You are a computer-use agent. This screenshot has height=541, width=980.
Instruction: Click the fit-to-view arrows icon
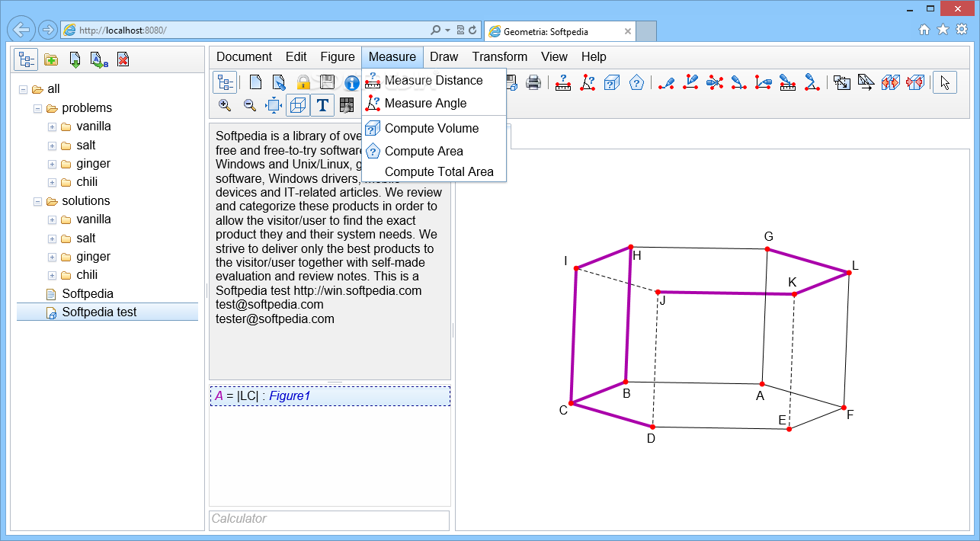click(x=274, y=105)
